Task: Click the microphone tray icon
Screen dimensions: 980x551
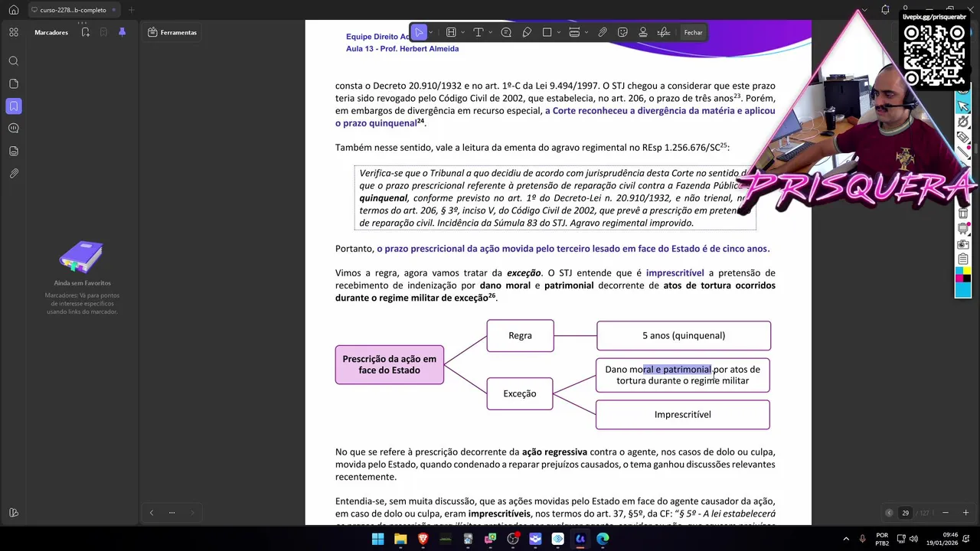Action: tap(863, 539)
